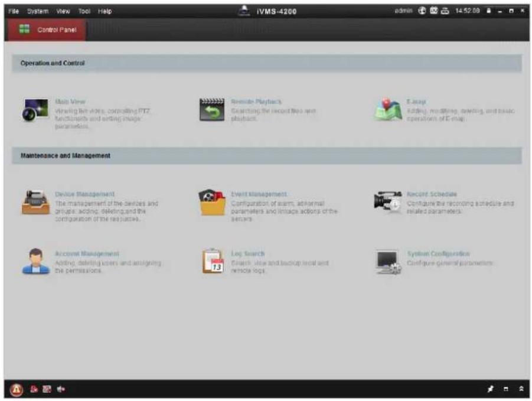Screen dimensions: 532x401
Task: Click the alarm image popup icon in bottom bar
Action: pos(47,389)
